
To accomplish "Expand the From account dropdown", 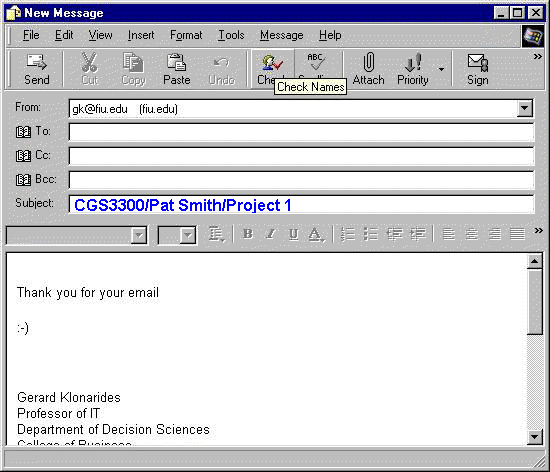I will coord(524,108).
